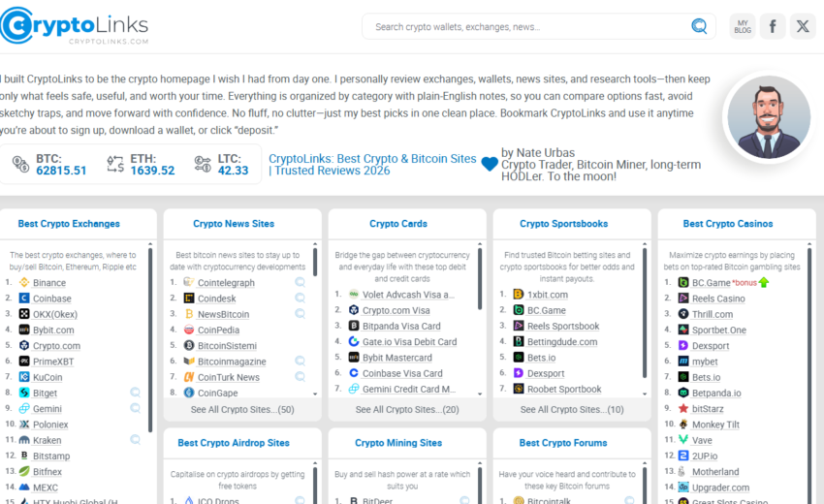Open the Monkey Tilt link
Image resolution: width=824 pixels, height=504 pixels.
[x=715, y=425]
